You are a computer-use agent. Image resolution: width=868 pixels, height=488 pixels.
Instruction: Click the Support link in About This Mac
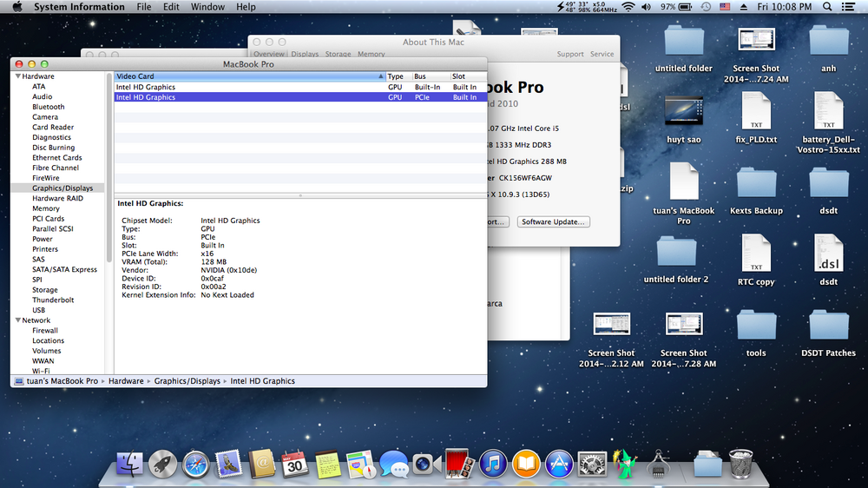pos(569,54)
